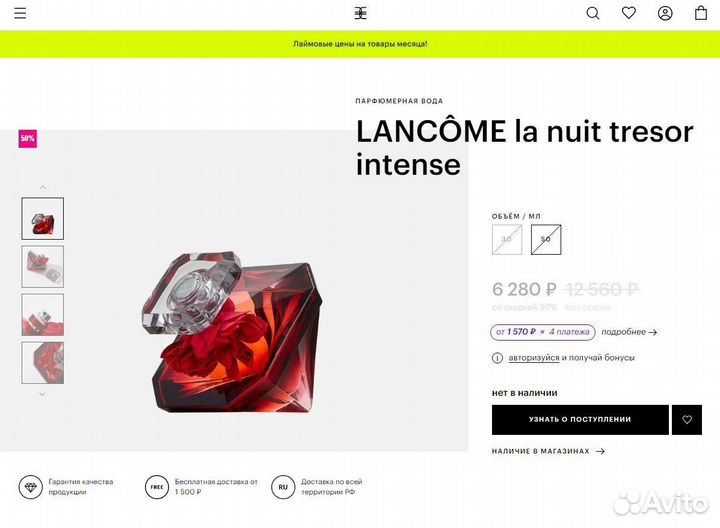The height and width of the screenshot is (528, 720).
Task: Open the shopping bag icon
Action: [x=701, y=13]
